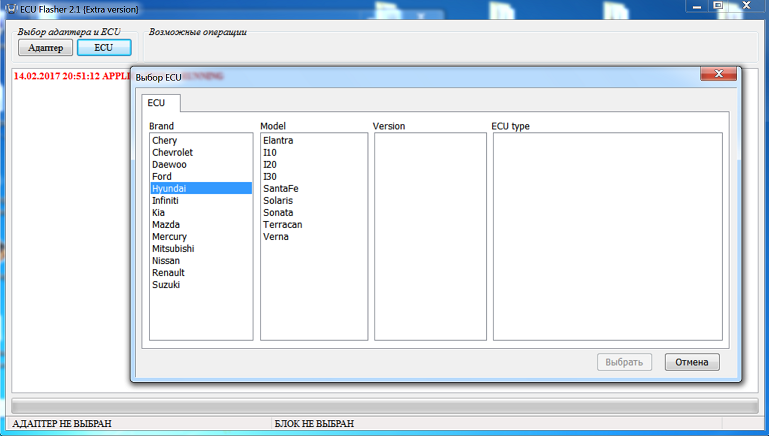Select the highlighted Hyundai brand
This screenshot has width=769, height=436.
click(x=201, y=188)
